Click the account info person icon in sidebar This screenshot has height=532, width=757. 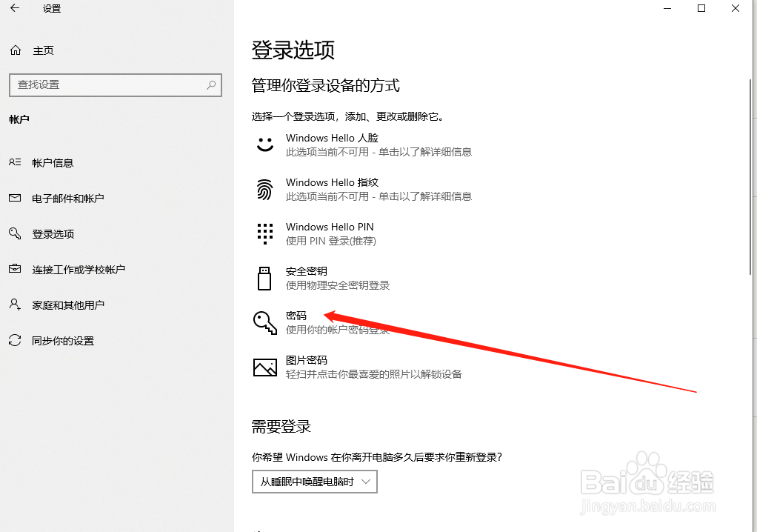(x=16, y=162)
